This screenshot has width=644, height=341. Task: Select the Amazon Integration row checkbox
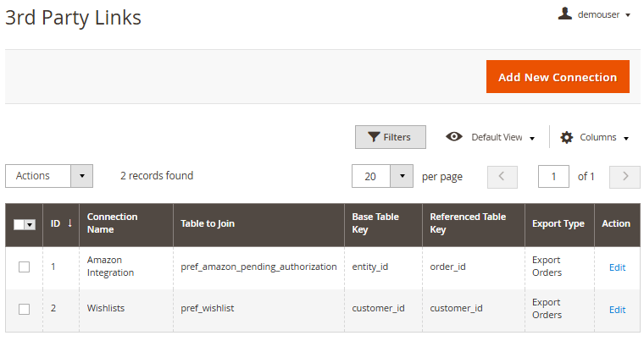click(x=25, y=267)
